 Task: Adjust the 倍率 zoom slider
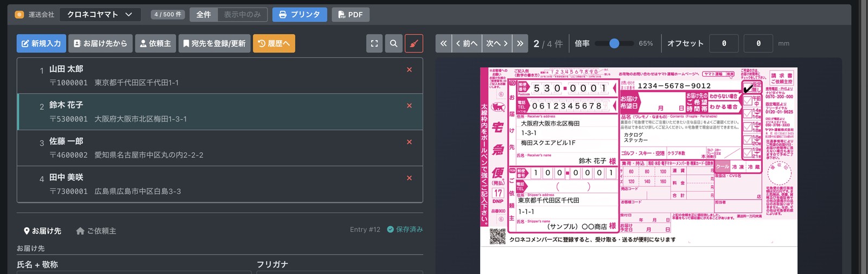pyautogui.click(x=614, y=43)
